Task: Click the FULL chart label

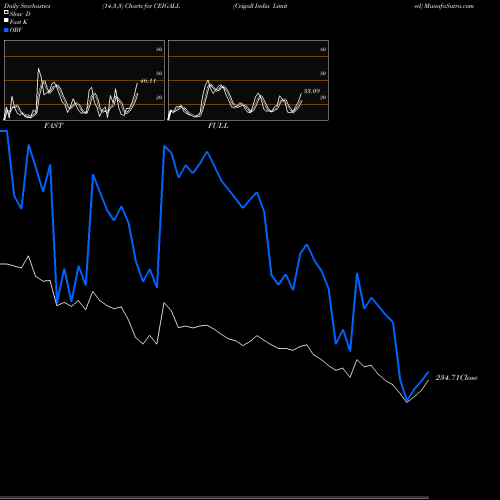Action: 218,126
